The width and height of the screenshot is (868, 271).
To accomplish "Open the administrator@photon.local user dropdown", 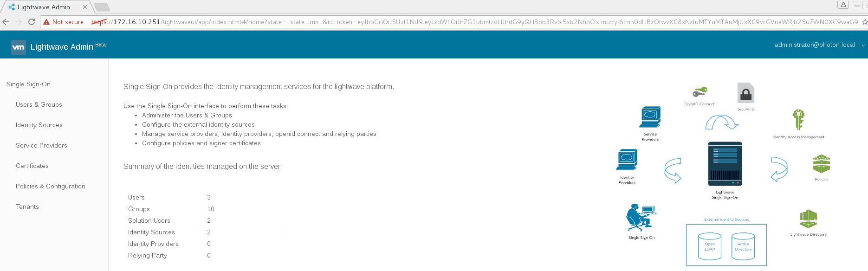I will 819,45.
